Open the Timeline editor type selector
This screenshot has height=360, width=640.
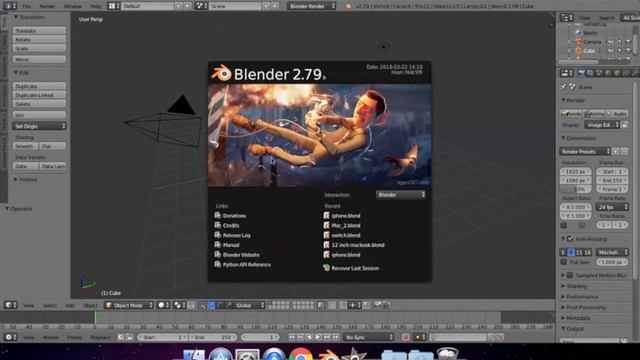click(x=11, y=337)
